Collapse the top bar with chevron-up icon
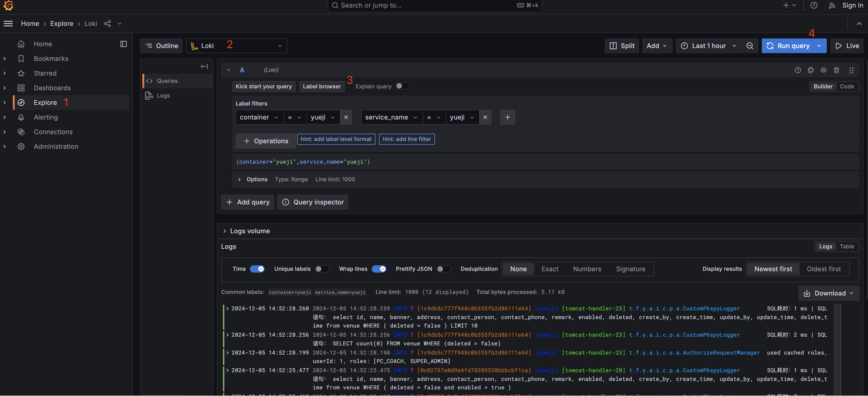This screenshot has height=396, width=868. click(x=859, y=24)
